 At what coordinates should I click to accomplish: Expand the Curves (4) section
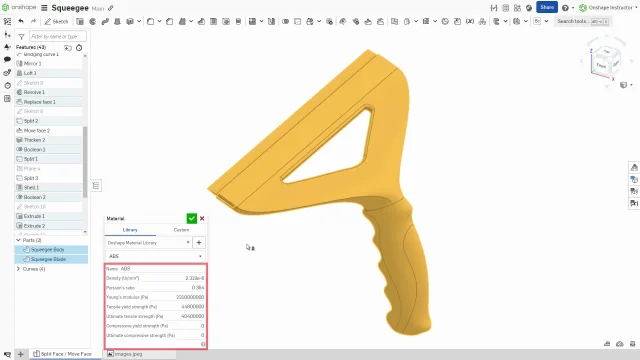18,269
